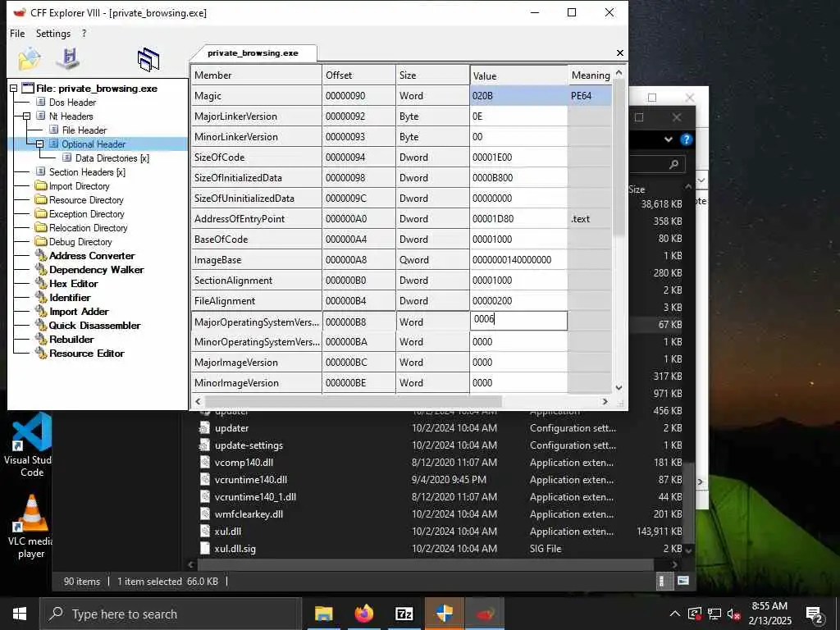
Task: Click the Resource Editor tool icon
Action: 41,353
